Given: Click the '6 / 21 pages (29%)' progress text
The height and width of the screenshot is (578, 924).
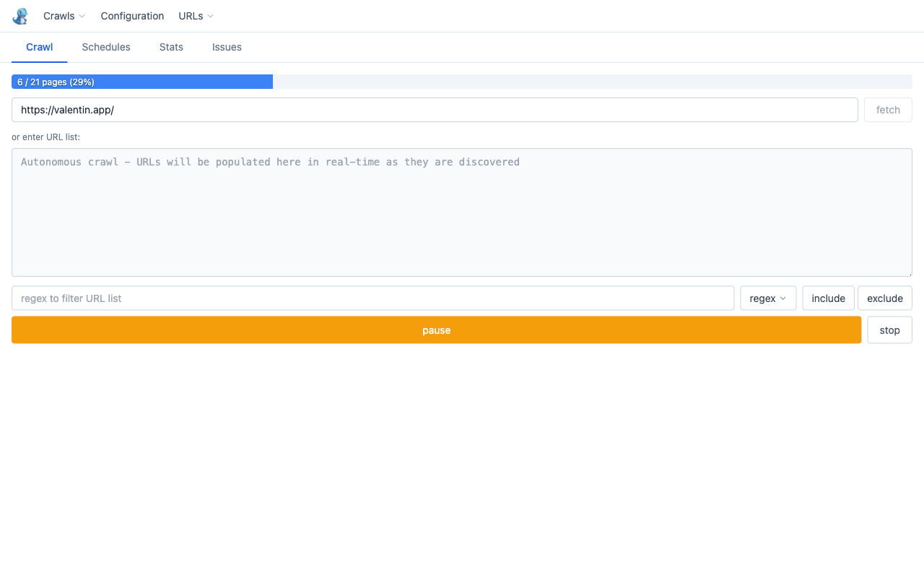Looking at the screenshot, I should [56, 82].
